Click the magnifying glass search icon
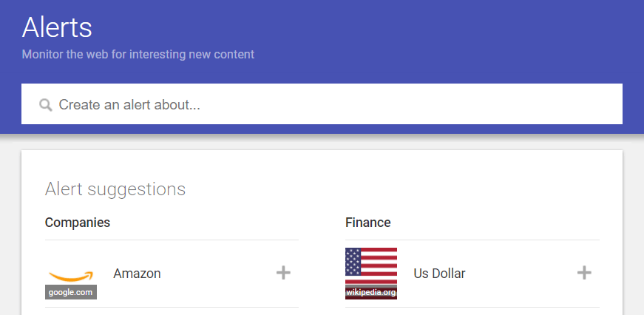This screenshot has width=644, height=315. pyautogui.click(x=46, y=105)
